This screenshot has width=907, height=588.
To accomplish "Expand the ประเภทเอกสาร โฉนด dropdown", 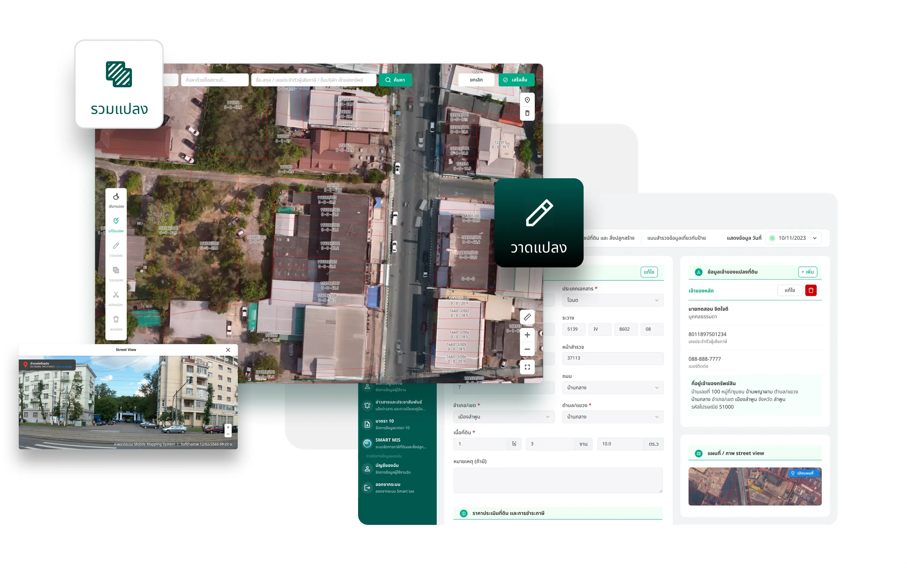I will pos(612,300).
